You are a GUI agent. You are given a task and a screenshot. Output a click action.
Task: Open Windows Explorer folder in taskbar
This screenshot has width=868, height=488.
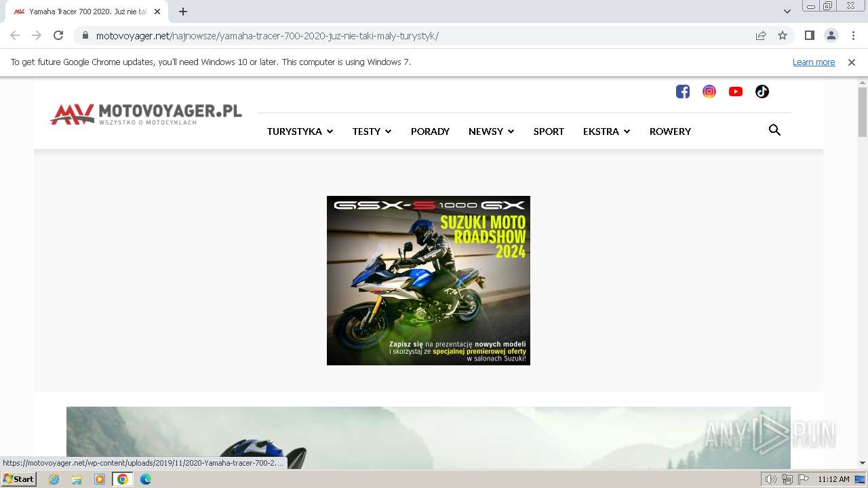[x=77, y=479]
